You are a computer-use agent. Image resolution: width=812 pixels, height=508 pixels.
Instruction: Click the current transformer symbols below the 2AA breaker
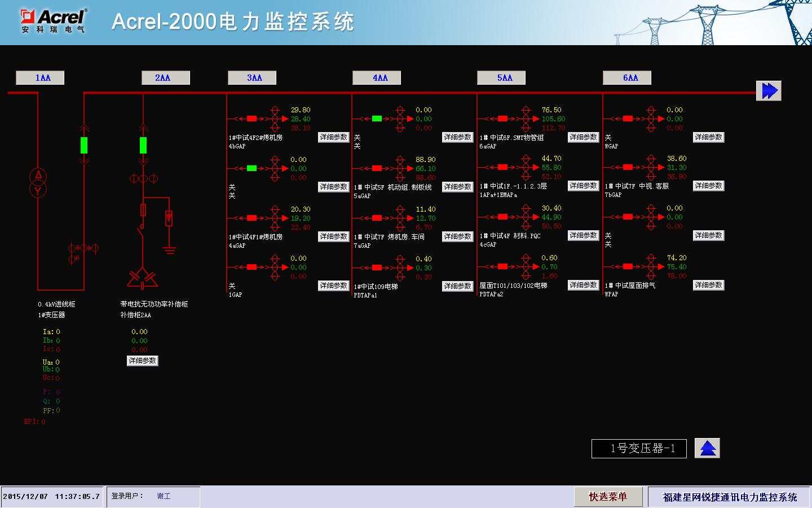(x=144, y=178)
